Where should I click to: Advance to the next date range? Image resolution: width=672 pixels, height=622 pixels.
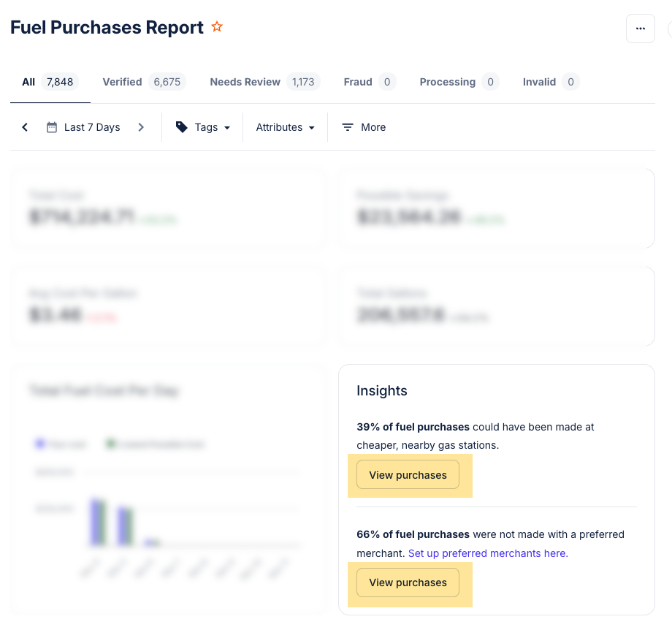coord(141,127)
